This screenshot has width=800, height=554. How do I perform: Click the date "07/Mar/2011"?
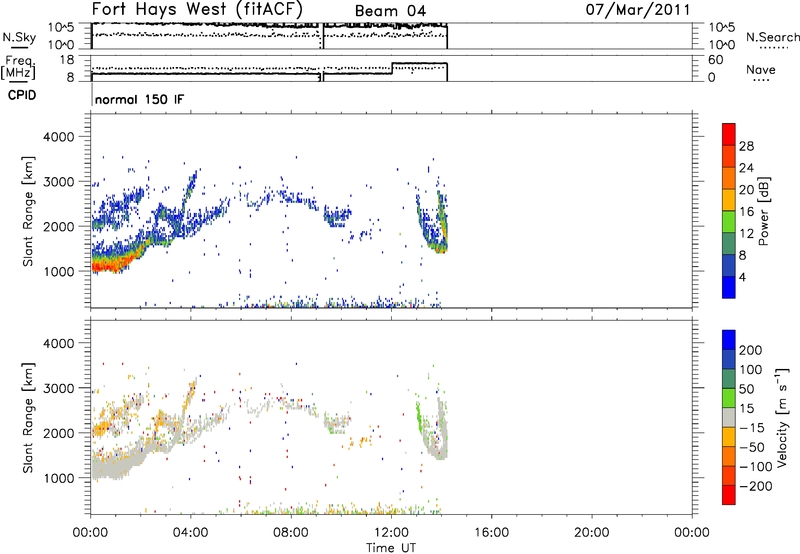click(638, 10)
